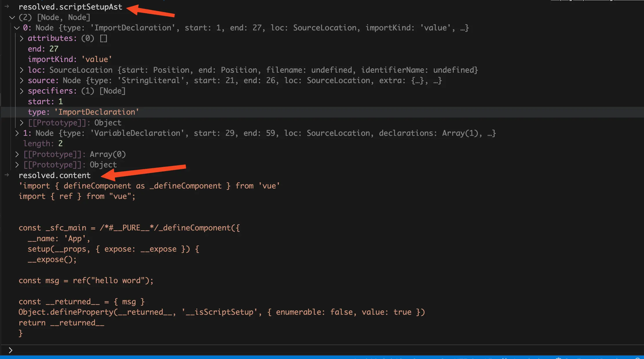The height and width of the screenshot is (359, 644).
Task: Expand the last [[Prototype]]: Object entry
Action: 17,165
